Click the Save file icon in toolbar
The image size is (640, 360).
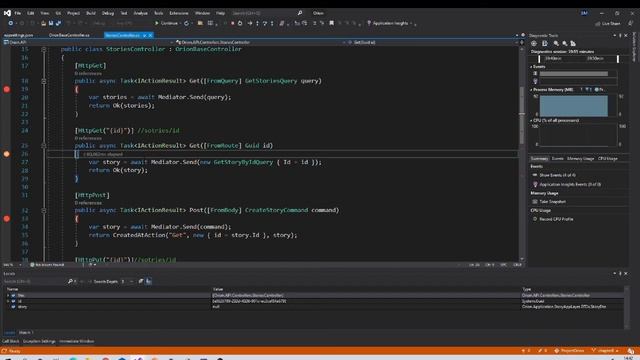[x=51, y=23]
